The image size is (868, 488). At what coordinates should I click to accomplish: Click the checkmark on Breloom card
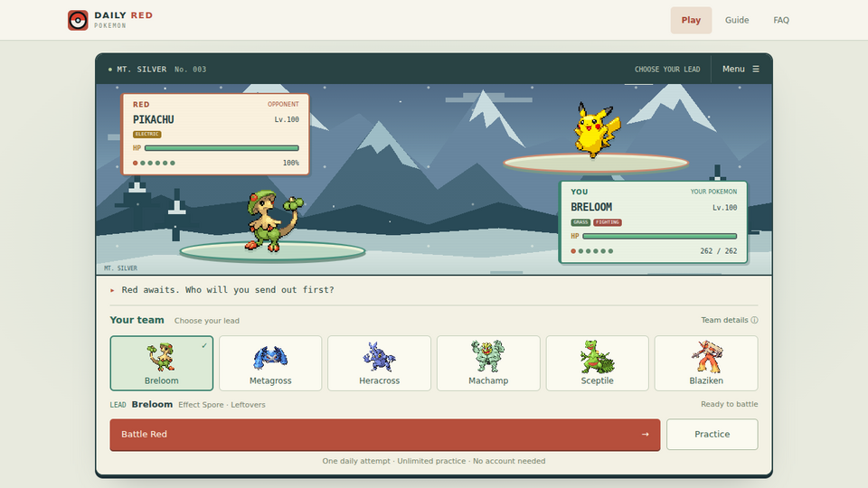click(x=204, y=345)
